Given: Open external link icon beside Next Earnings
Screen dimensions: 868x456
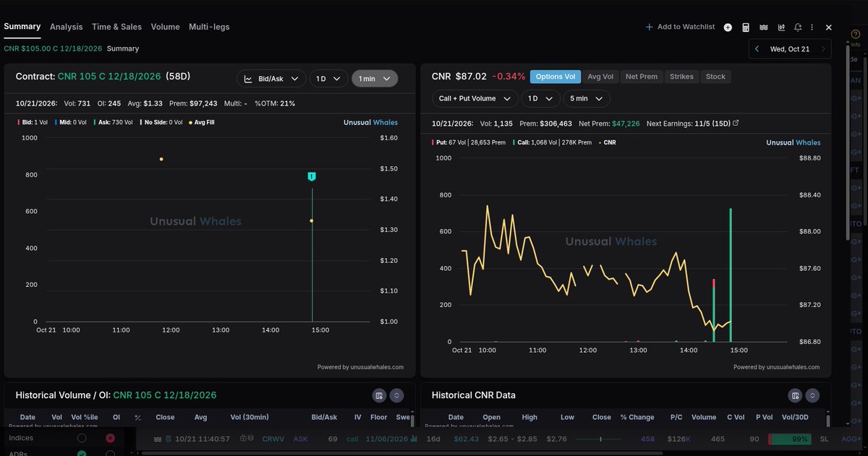Looking at the screenshot, I should pos(736,124).
